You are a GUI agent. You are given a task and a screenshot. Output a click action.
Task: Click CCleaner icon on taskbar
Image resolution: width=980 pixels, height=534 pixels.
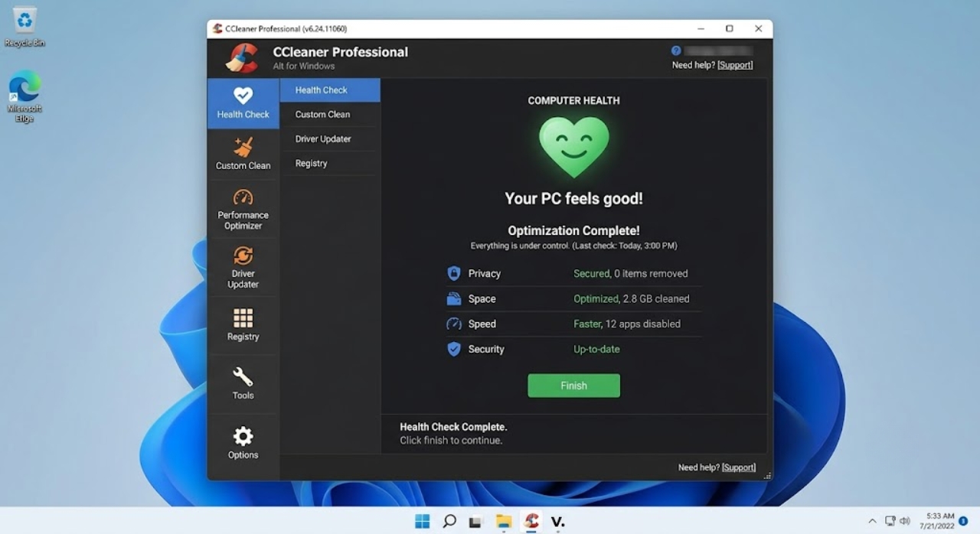pos(531,521)
